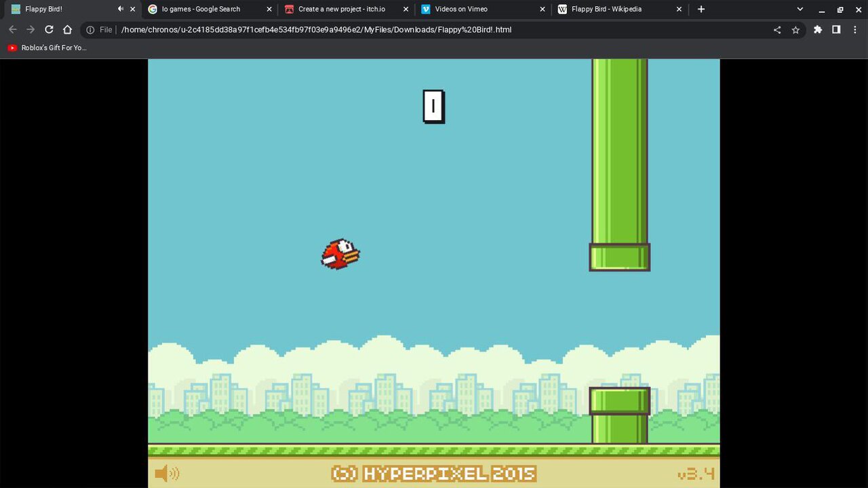Close the Flappy Bird! tab
Screen dimensions: 868x488
(x=133, y=10)
